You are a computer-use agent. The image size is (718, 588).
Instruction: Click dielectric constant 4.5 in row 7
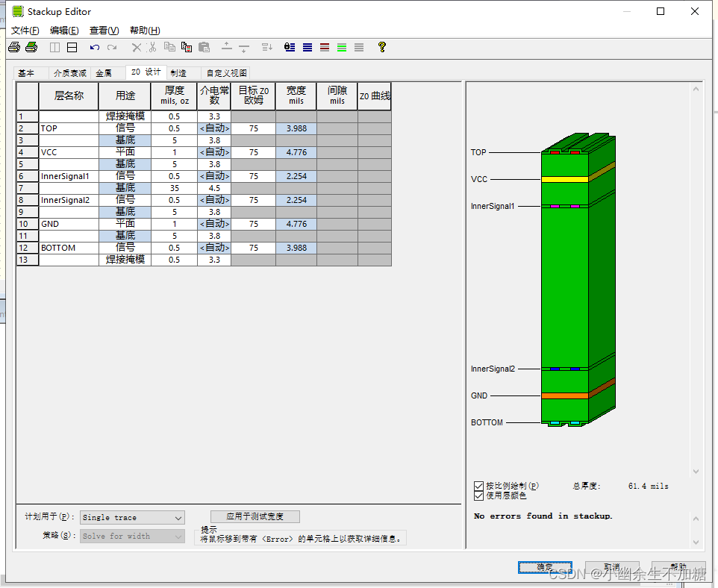214,188
